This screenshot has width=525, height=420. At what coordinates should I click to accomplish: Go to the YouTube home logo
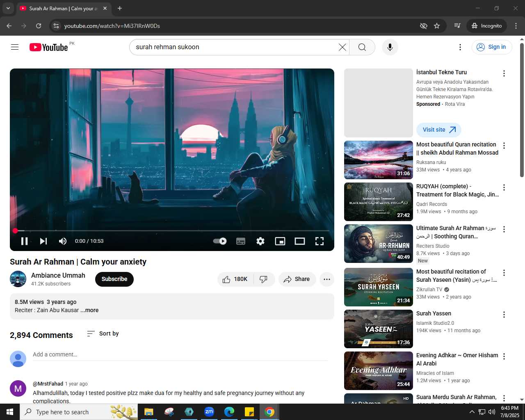pyautogui.click(x=49, y=48)
